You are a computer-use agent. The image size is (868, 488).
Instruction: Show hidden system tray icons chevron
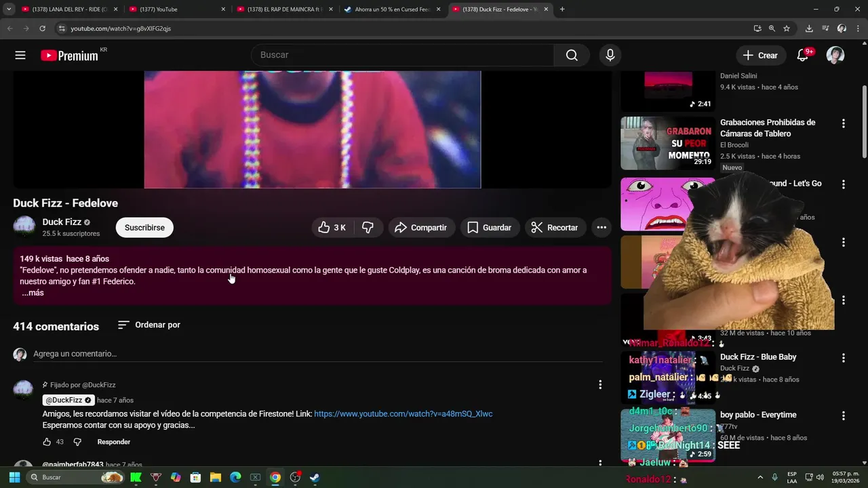pyautogui.click(x=760, y=477)
